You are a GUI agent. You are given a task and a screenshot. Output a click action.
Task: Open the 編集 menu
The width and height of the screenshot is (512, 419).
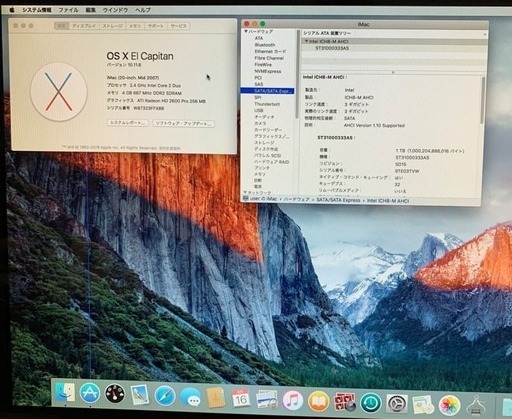pyautogui.click(x=90, y=10)
